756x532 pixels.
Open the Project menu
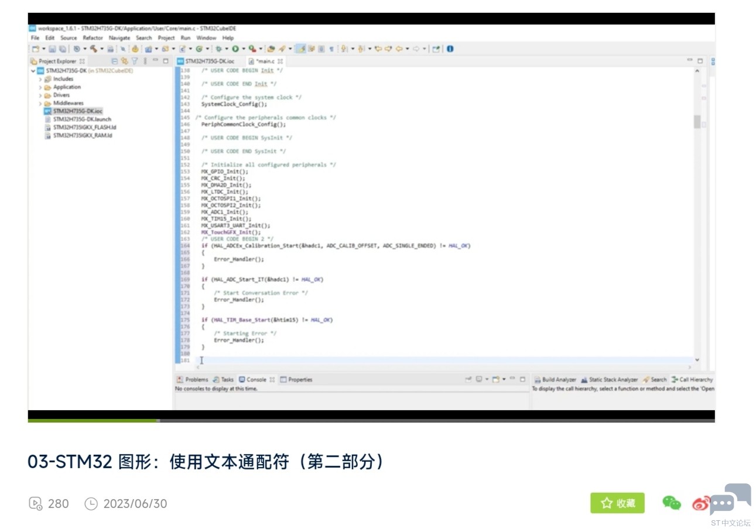166,38
